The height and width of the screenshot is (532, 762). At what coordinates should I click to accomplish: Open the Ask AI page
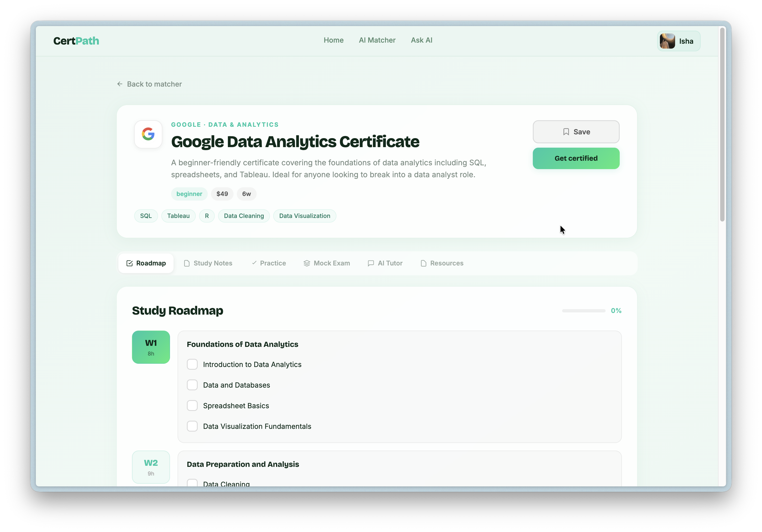click(421, 40)
